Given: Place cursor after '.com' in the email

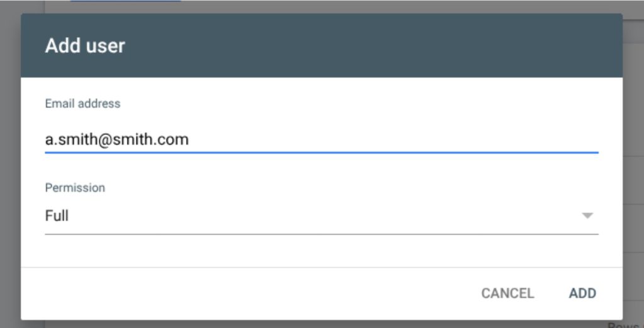Looking at the screenshot, I should pos(190,139).
